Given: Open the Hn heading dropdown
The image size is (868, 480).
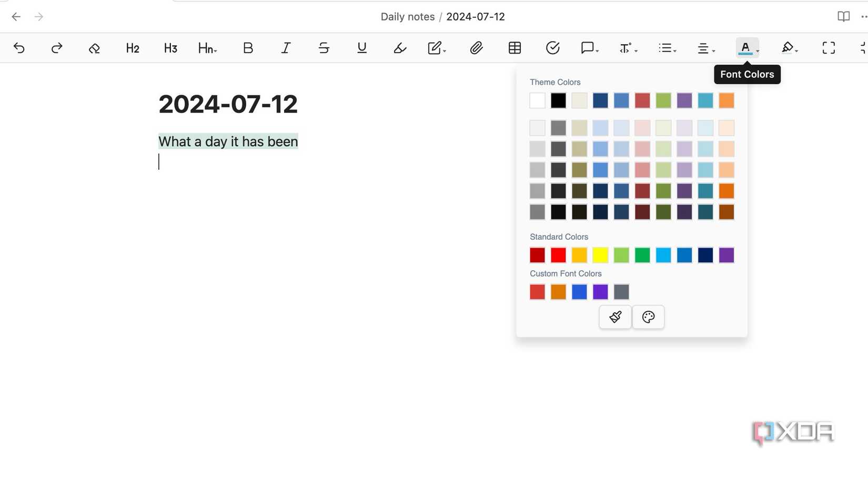Looking at the screenshot, I should pyautogui.click(x=207, y=48).
